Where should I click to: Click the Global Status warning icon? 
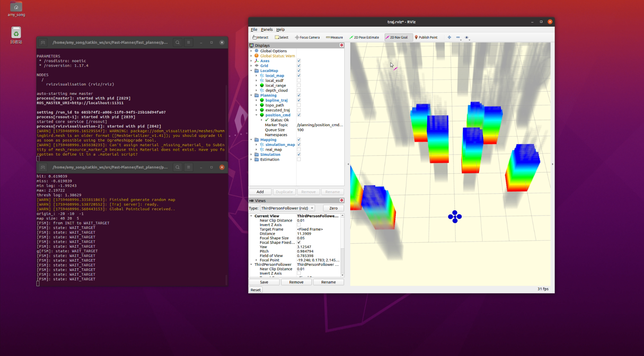pos(256,56)
